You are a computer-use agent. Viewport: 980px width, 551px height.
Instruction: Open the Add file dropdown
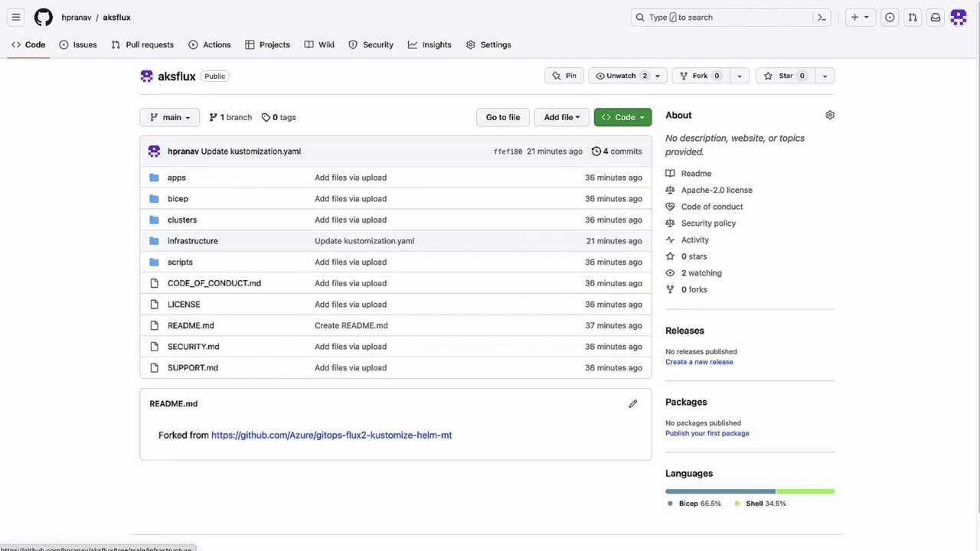pyautogui.click(x=561, y=117)
